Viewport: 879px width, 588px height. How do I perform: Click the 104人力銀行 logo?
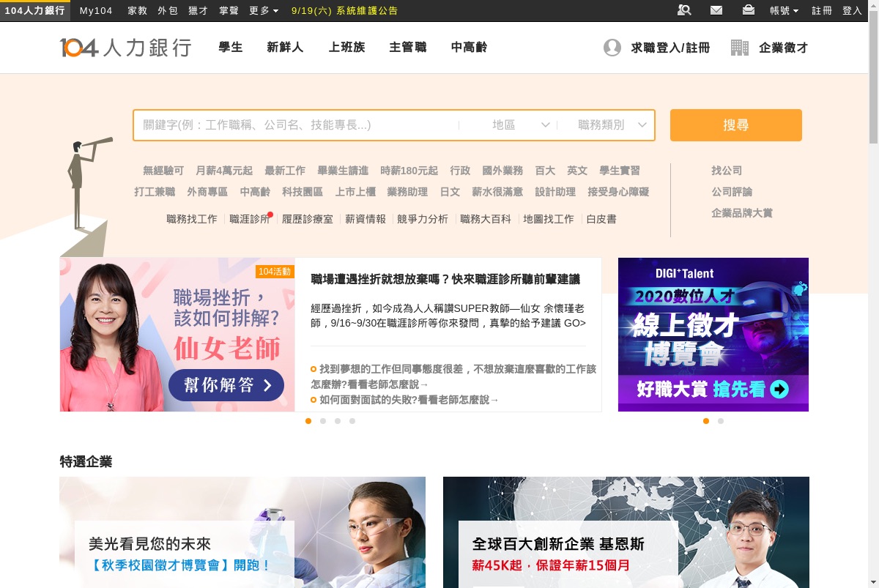point(125,48)
